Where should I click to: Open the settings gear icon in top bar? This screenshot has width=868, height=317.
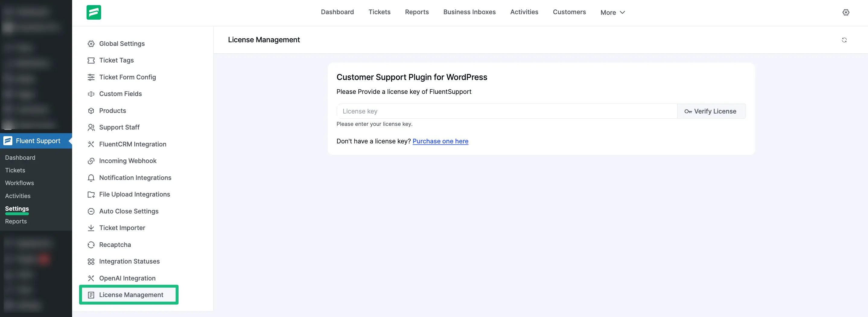(845, 12)
